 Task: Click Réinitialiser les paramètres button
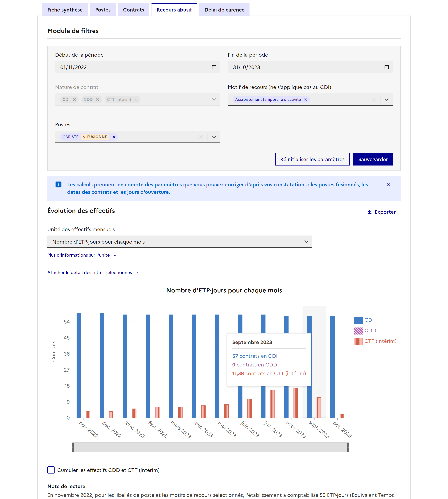point(312,159)
